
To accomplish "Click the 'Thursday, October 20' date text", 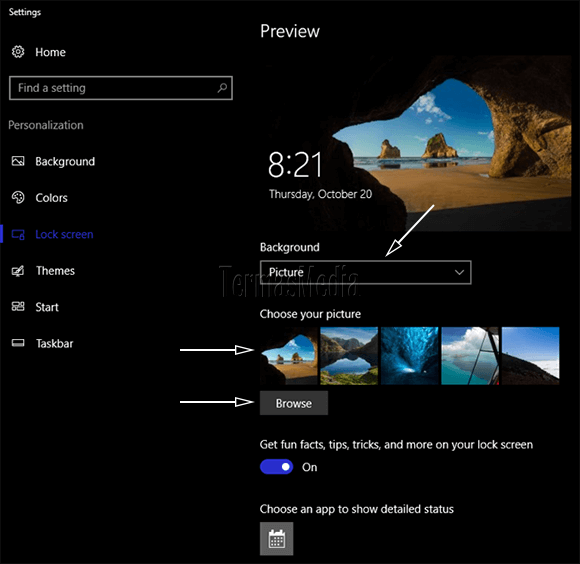I will coord(320,194).
